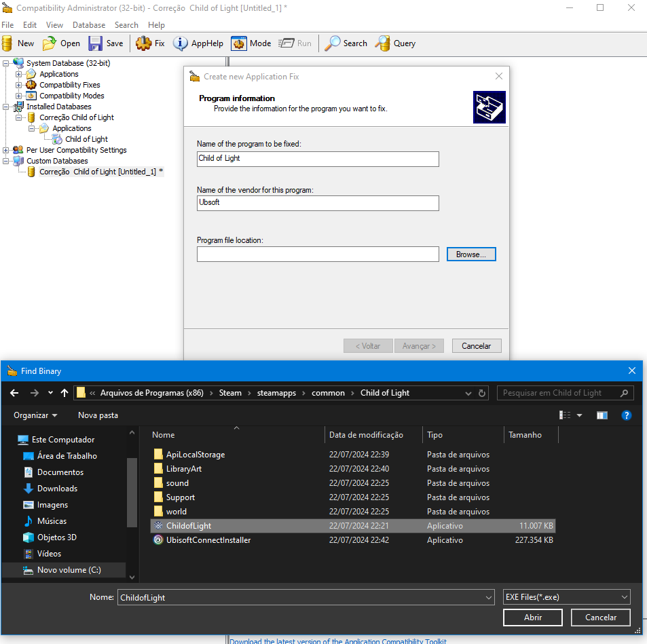Collapse the Installed Databases node
The width and height of the screenshot is (647, 644).
pyautogui.click(x=6, y=107)
